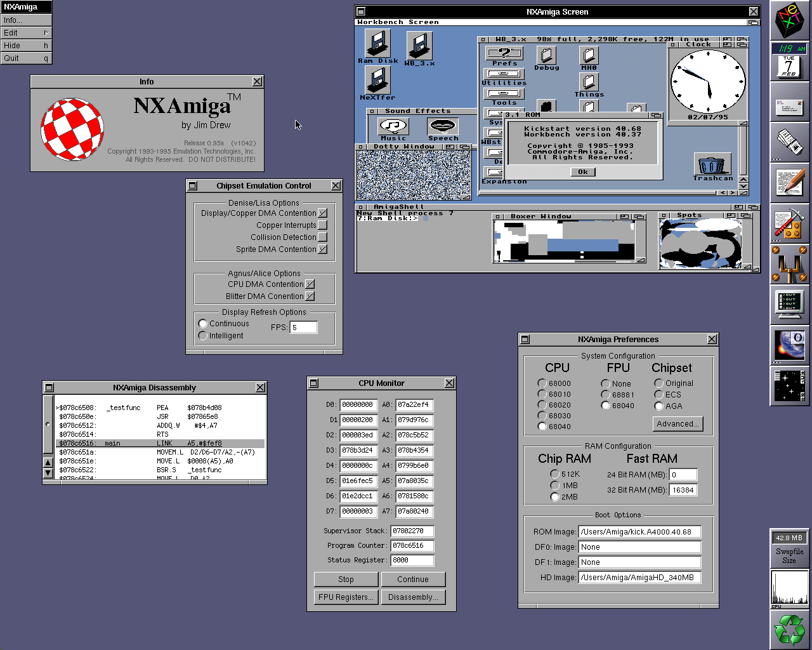This screenshot has width=812, height=650.
Task: Click the ROM Image path field
Action: 639,532
